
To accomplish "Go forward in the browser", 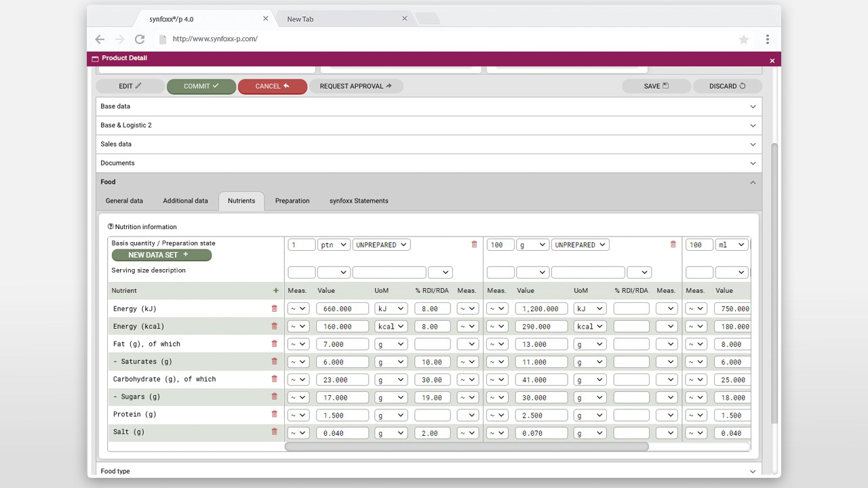I will pos(120,39).
